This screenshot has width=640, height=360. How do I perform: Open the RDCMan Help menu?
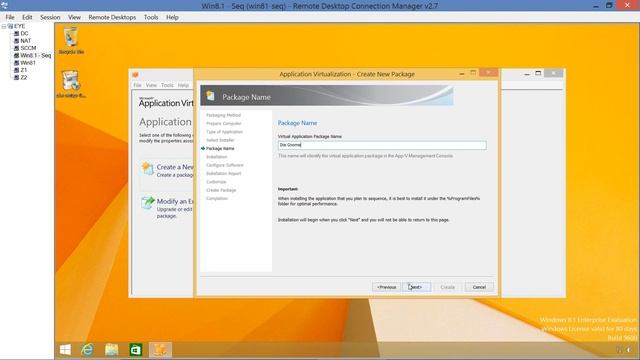coord(172,17)
